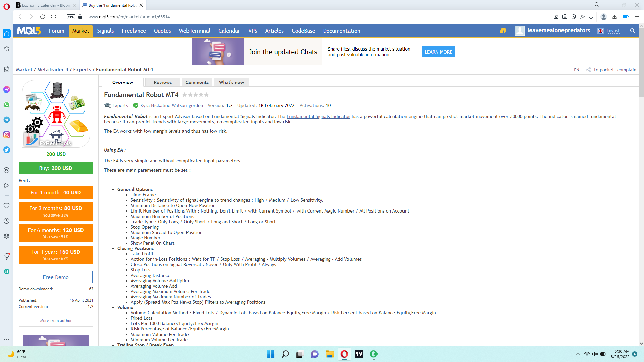Screen dimensions: 644x362
Task: Open the Fundamental Signals Indicator link
Action: click(x=318, y=116)
